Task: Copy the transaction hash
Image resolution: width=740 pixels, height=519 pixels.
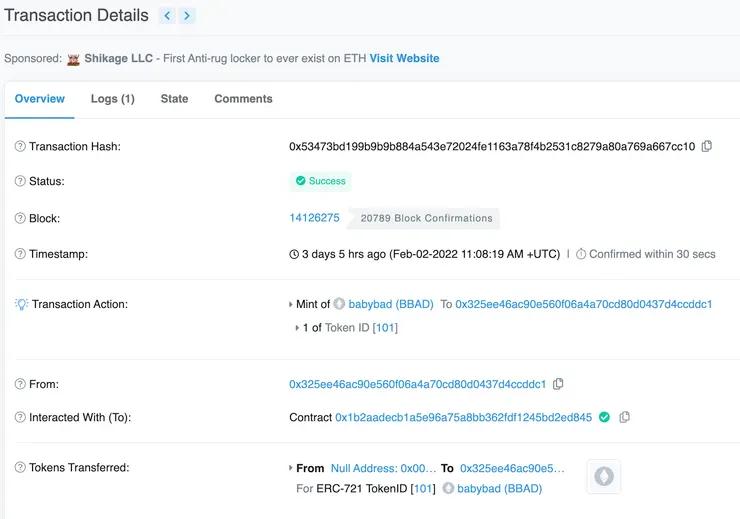Action: point(707,146)
